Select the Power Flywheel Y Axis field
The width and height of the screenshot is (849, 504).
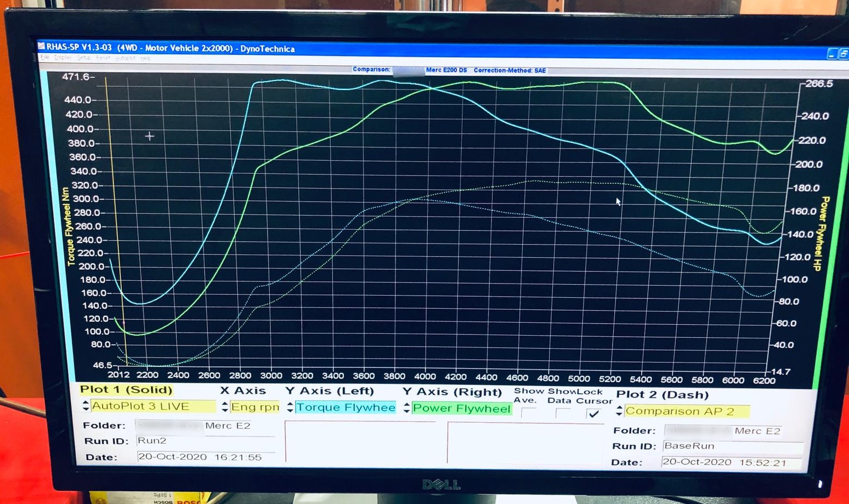[x=462, y=408]
